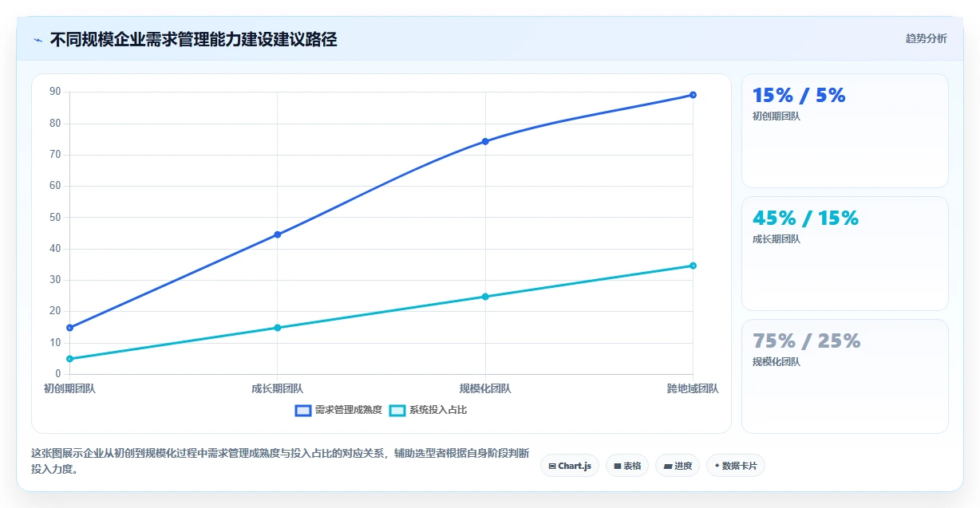Click the cyan data point at 规模化团队
980x508 pixels.
tap(485, 297)
